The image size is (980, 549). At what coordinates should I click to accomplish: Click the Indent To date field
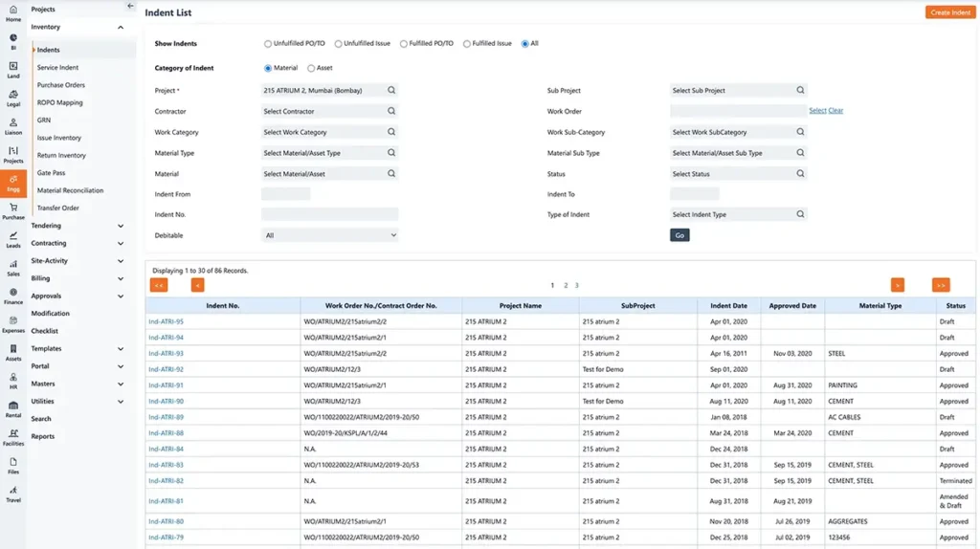click(x=695, y=194)
